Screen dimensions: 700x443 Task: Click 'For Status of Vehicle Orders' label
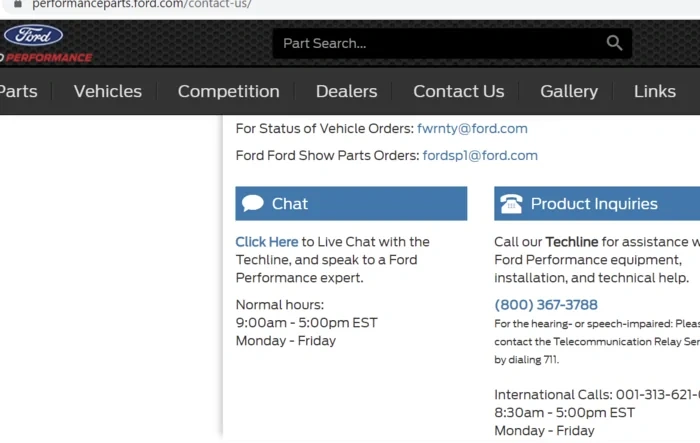point(325,129)
